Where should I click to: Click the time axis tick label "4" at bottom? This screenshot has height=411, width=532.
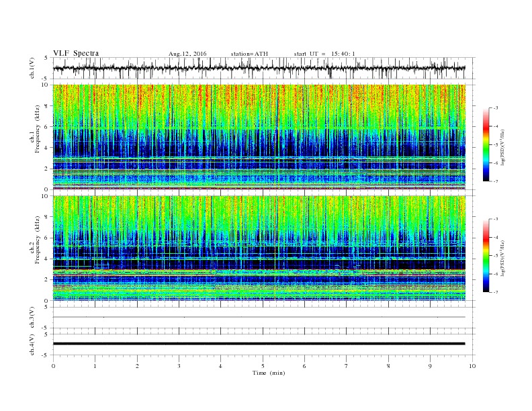[221, 366]
